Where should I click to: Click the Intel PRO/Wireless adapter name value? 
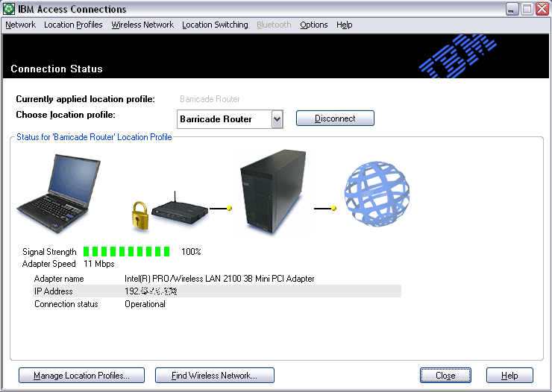click(219, 279)
